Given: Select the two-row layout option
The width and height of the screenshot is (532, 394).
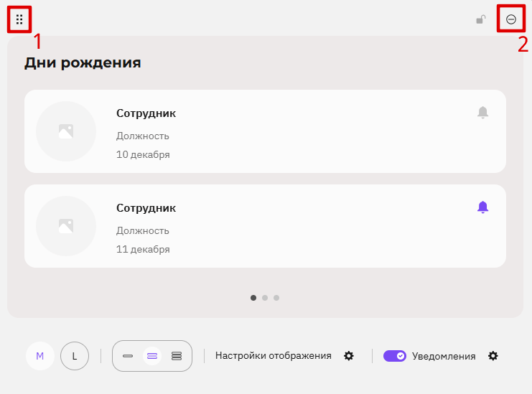Looking at the screenshot, I should [152, 356].
